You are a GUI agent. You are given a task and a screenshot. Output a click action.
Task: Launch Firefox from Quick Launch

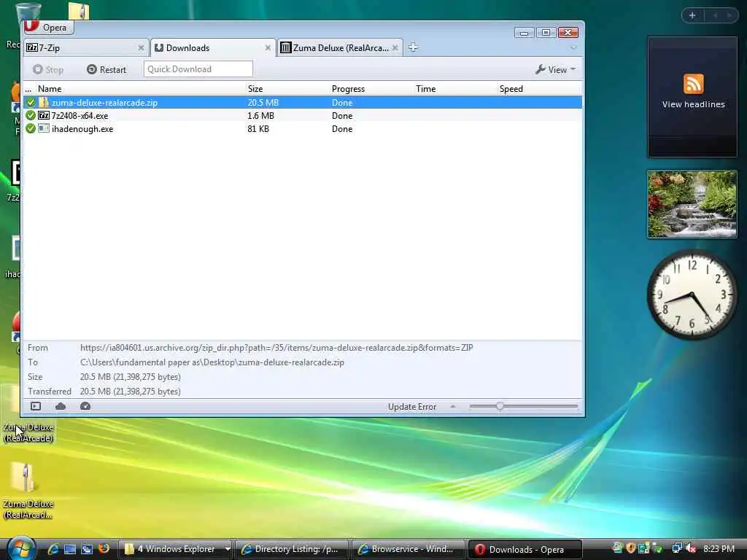104,548
